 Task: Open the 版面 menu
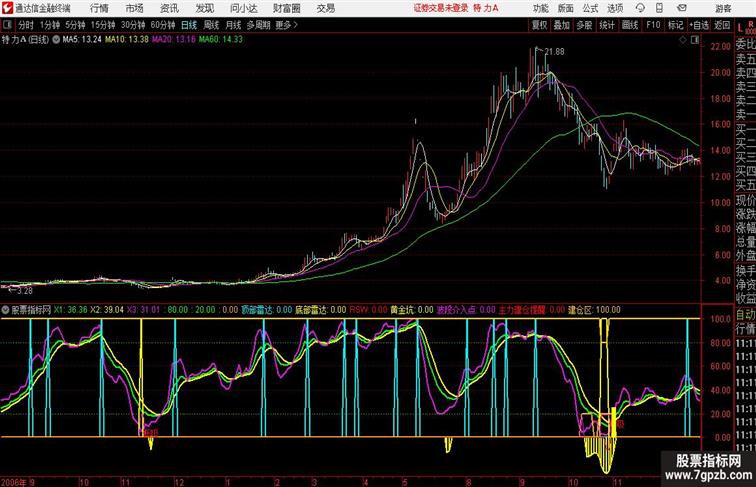[x=566, y=8]
